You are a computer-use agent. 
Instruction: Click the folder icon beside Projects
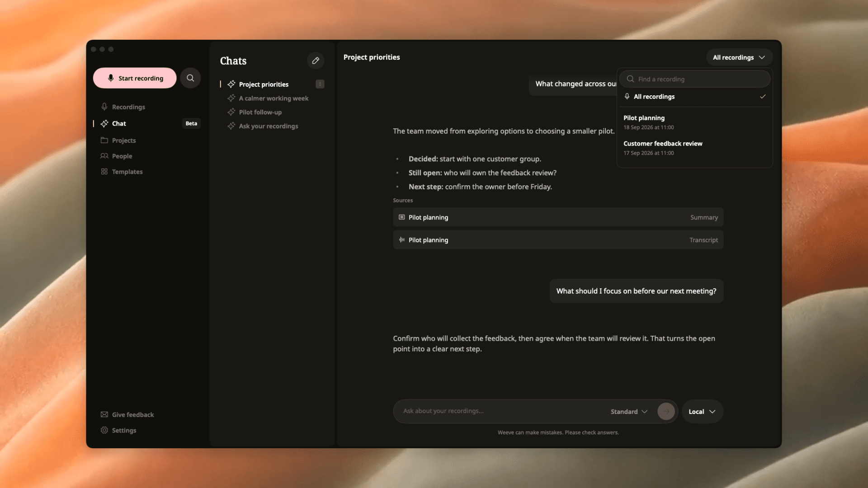point(104,140)
